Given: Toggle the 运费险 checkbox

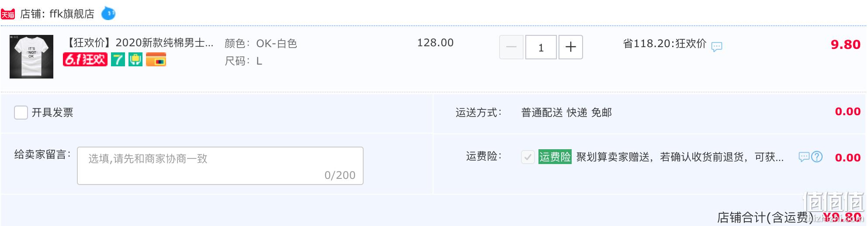Looking at the screenshot, I should [x=528, y=157].
